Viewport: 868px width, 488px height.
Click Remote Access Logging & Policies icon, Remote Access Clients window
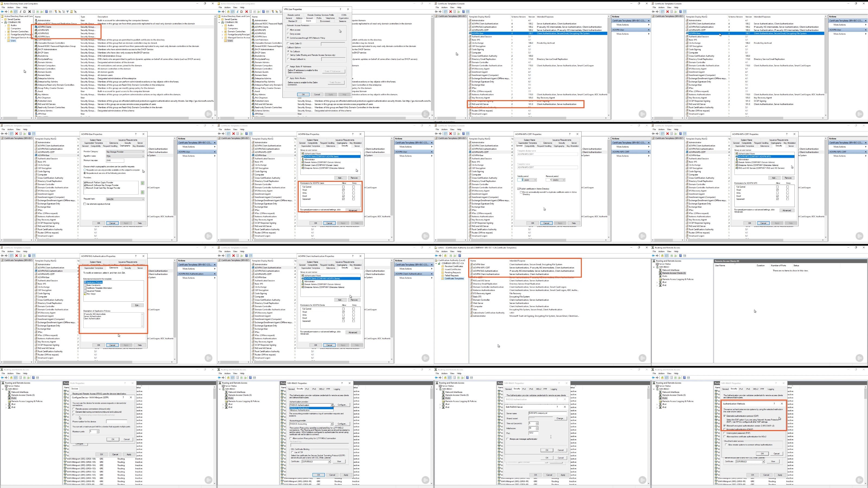click(x=660, y=279)
